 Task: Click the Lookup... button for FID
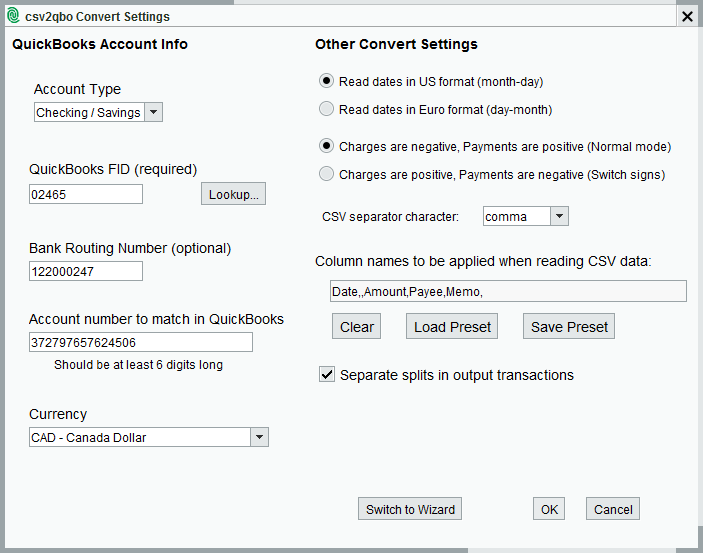[x=233, y=194]
